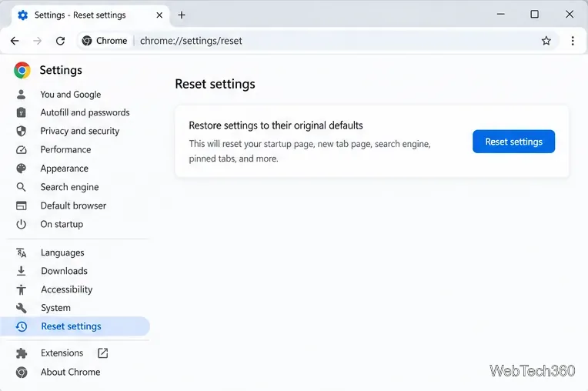
Task: Bookmark this page with the star icon
Action: tap(546, 41)
